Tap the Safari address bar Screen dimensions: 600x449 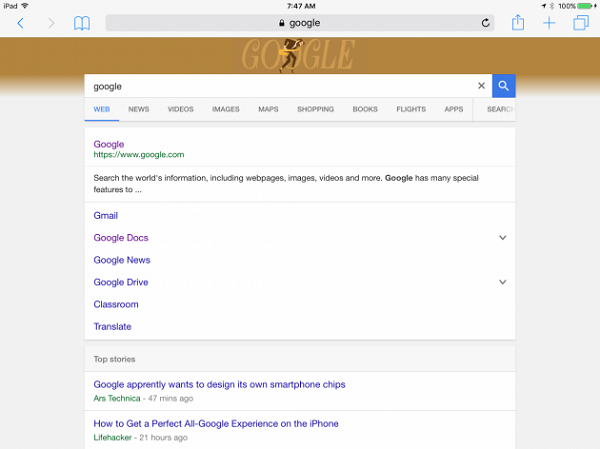click(300, 23)
